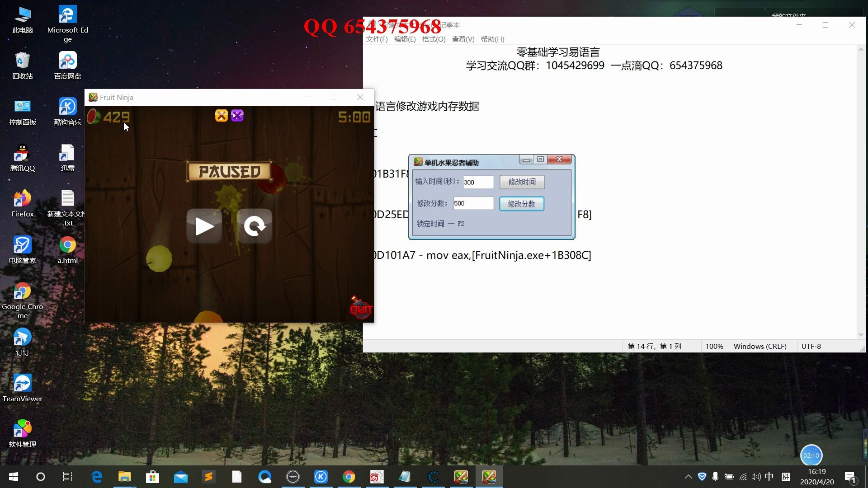The image size is (868, 488).
Task: Open the 文件(F) menu in Notepad
Action: point(377,39)
